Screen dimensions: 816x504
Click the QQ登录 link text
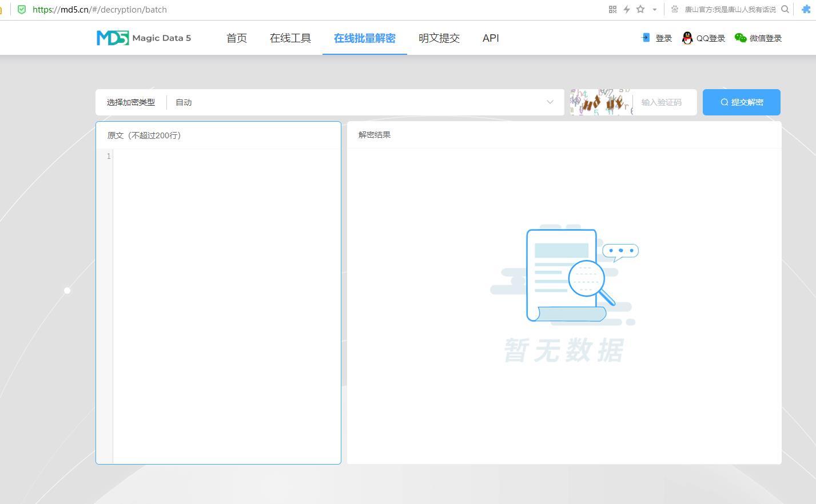point(711,38)
